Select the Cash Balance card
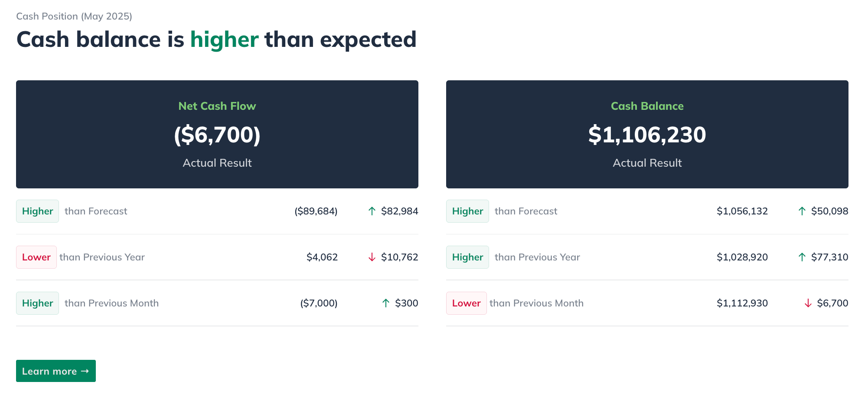The width and height of the screenshot is (868, 395). 647,134
